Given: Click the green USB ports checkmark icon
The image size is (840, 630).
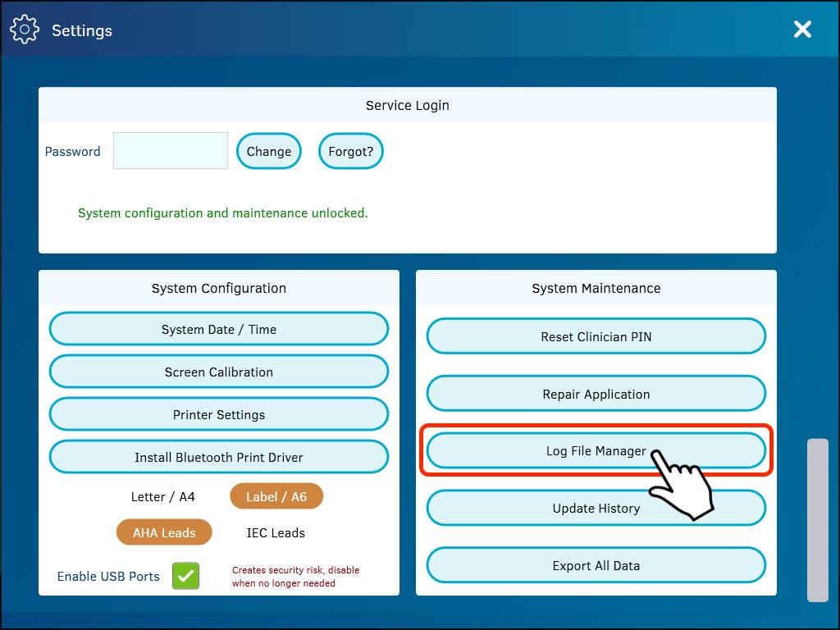Looking at the screenshot, I should click(185, 576).
